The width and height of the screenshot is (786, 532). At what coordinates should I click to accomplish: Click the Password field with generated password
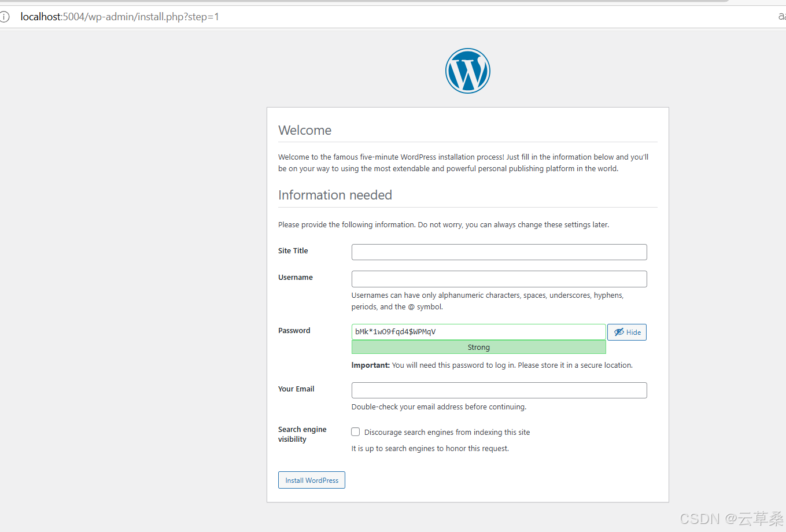(478, 332)
